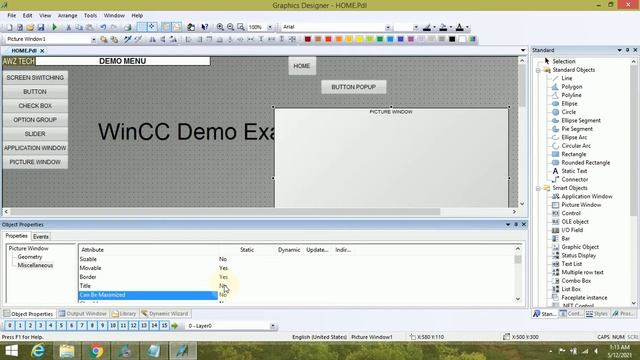Pin the Object Properties panel
640x360 pixels.
click(x=516, y=224)
